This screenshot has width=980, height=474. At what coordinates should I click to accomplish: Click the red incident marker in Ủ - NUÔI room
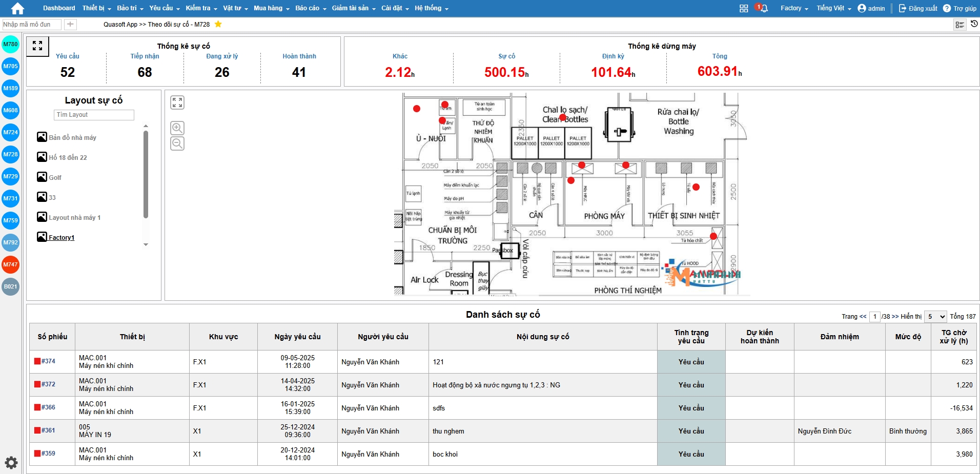point(417,109)
